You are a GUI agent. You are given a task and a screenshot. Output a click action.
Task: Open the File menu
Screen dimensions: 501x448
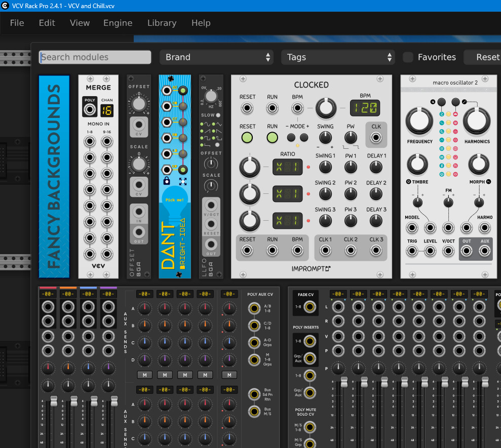pyautogui.click(x=17, y=23)
